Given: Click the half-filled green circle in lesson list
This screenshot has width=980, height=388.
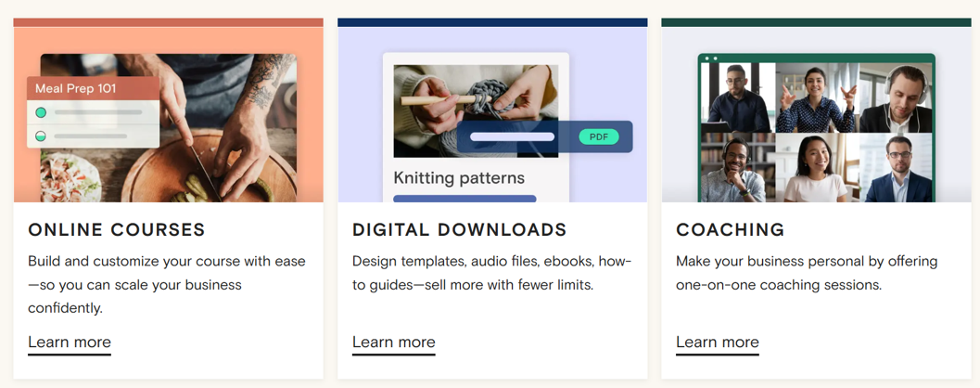Looking at the screenshot, I should click(x=41, y=136).
